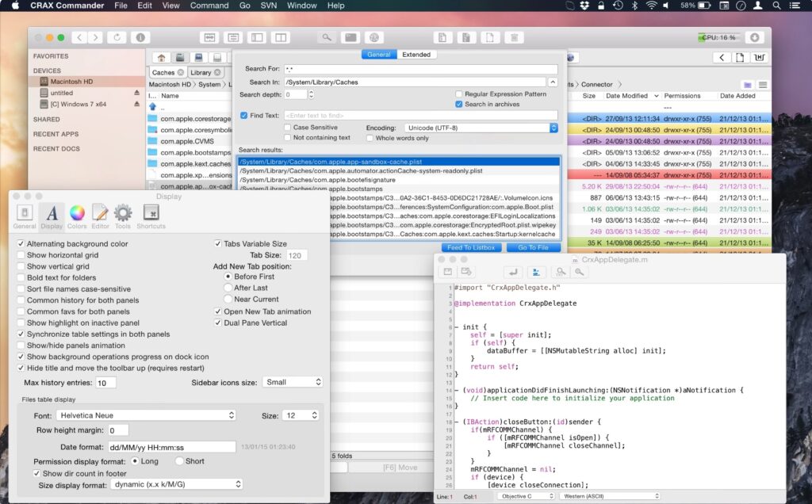The height and width of the screenshot is (504, 812).
Task: Click the save icon in the code editor toolbar
Action: pyautogui.click(x=447, y=273)
